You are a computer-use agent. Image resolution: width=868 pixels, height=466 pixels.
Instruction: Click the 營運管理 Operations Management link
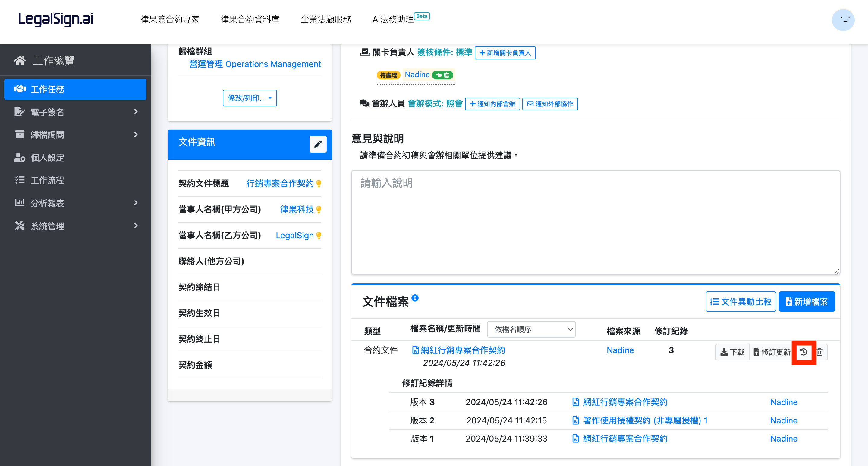[x=255, y=64]
